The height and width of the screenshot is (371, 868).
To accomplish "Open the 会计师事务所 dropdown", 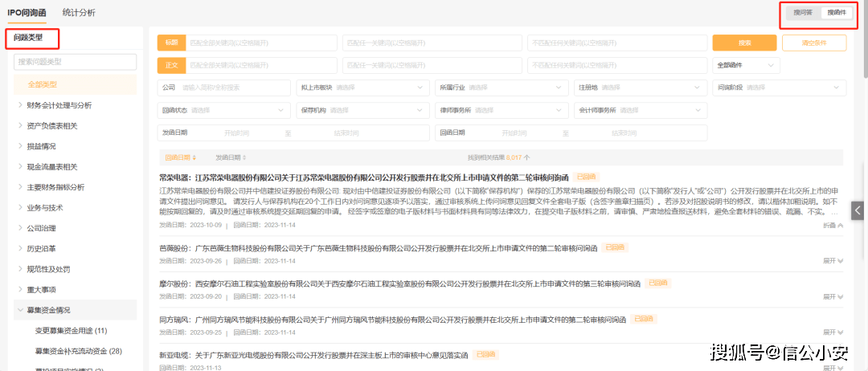I will coord(641,111).
